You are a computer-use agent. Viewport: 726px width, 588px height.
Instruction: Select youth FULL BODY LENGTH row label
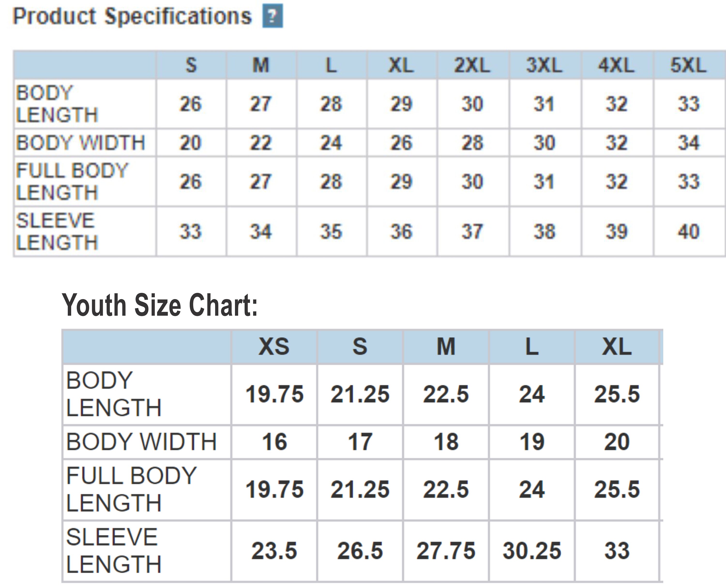131,489
